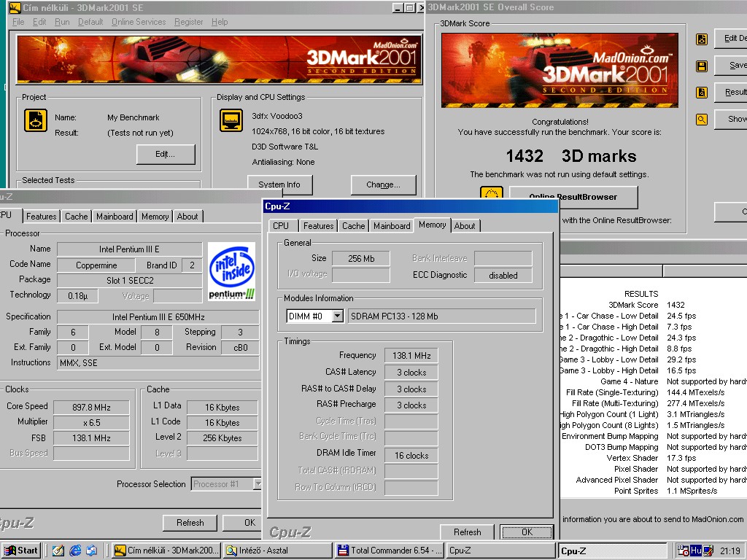Open the Start menu

coord(21,551)
